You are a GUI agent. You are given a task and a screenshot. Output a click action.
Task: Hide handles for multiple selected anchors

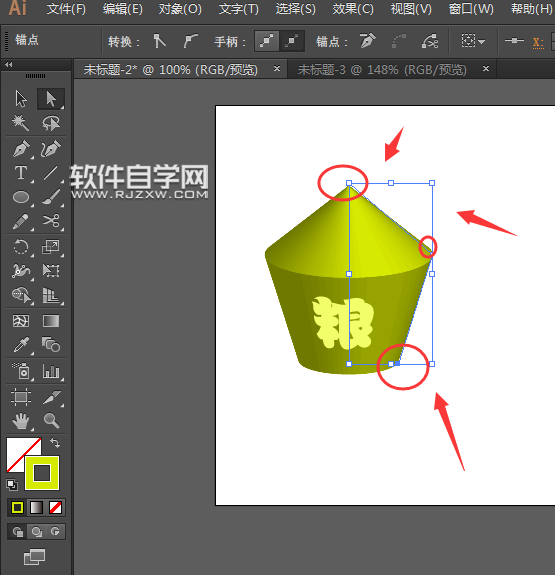pos(292,41)
